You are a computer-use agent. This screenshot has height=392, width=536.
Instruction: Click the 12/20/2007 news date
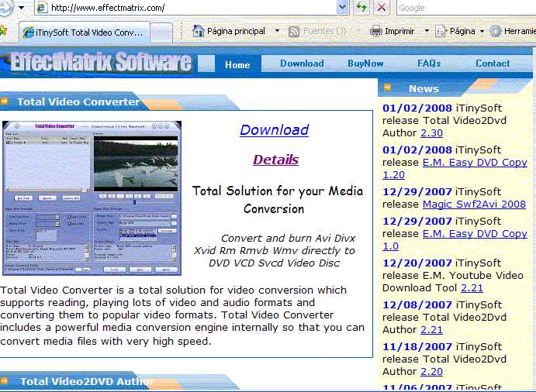point(417,263)
